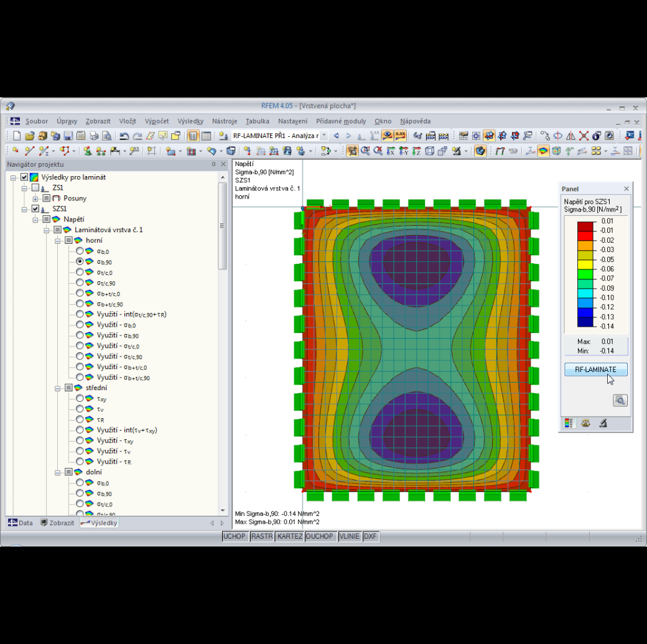Check the ZS1 load case checkbox
The width and height of the screenshot is (647, 644).
(35, 188)
